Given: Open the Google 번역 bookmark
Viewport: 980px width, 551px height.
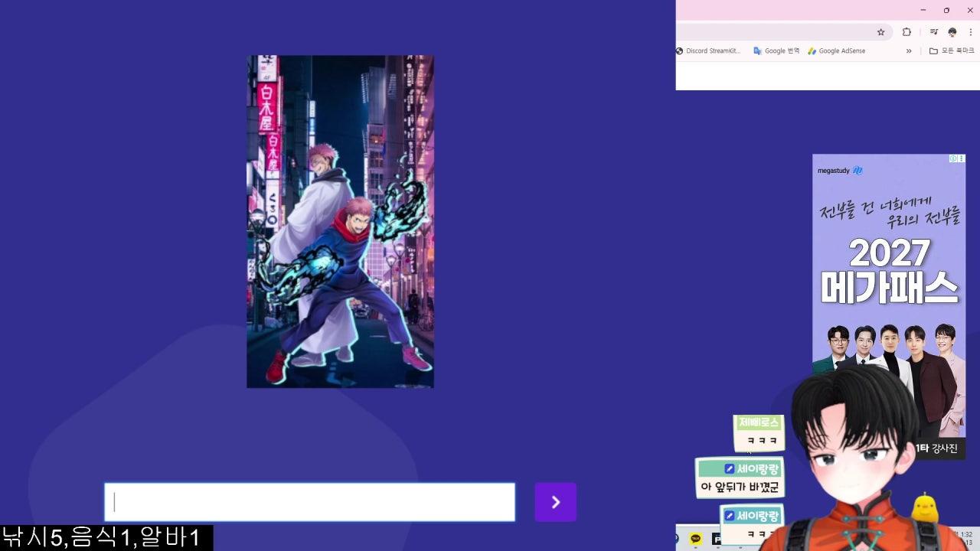Looking at the screenshot, I should 776,51.
